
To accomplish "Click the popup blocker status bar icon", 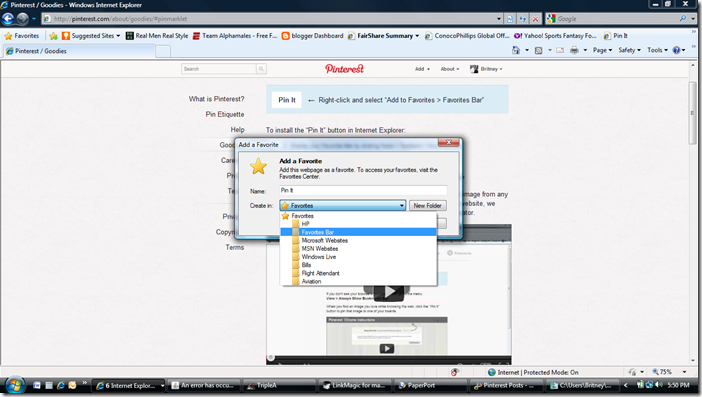I will (x=454, y=372).
